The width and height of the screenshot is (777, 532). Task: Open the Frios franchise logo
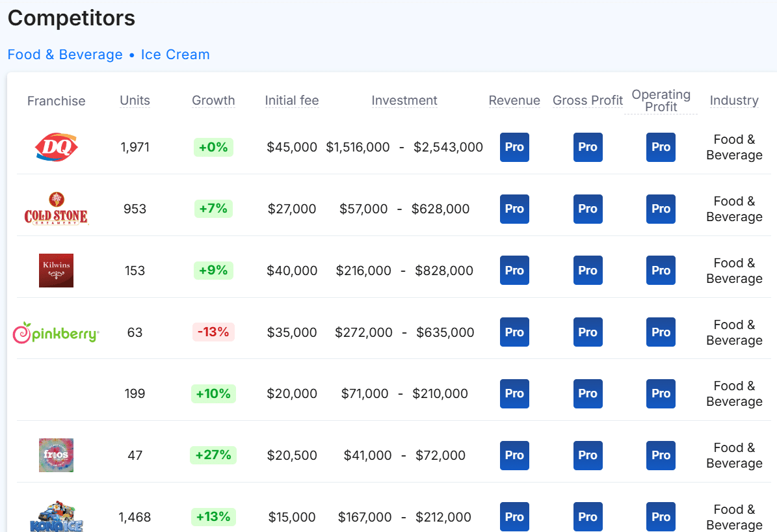pyautogui.click(x=56, y=455)
